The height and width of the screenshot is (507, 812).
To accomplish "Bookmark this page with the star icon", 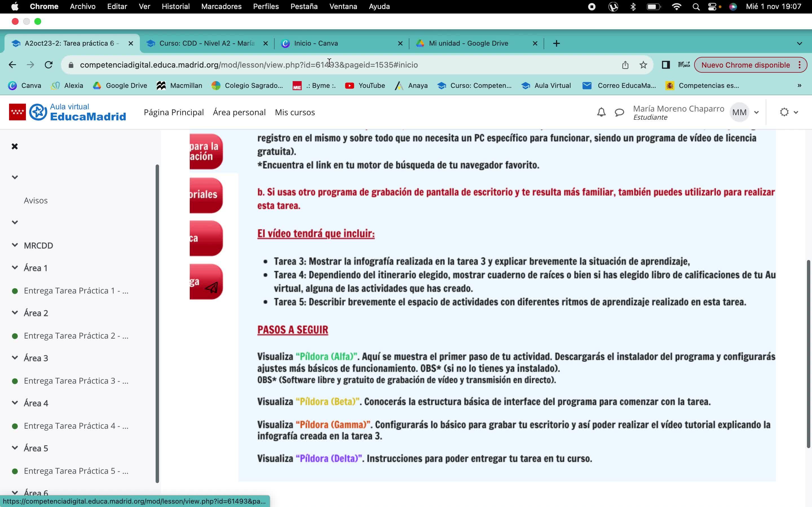I will [643, 65].
